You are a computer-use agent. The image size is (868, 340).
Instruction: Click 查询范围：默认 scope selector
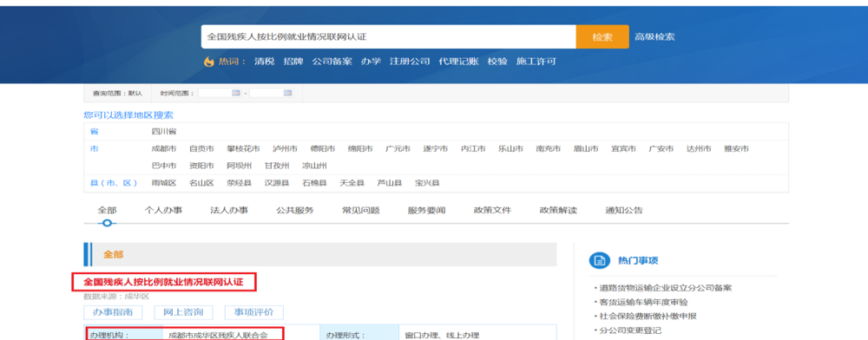pos(117,94)
